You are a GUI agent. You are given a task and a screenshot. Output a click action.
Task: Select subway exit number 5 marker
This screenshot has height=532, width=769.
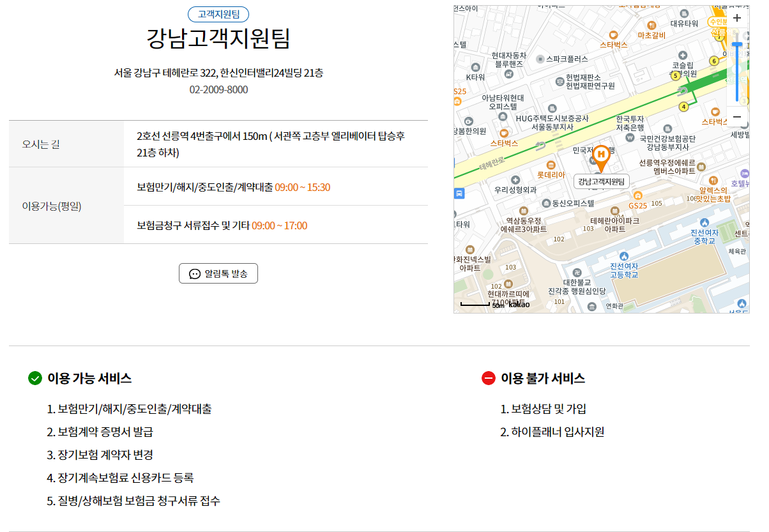pos(675,76)
